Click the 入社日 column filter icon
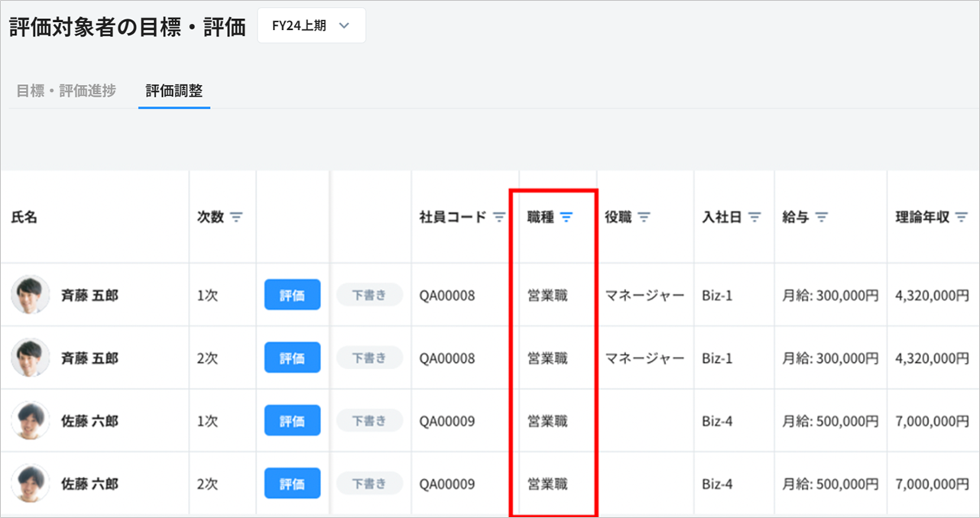The width and height of the screenshot is (980, 518). [x=754, y=218]
